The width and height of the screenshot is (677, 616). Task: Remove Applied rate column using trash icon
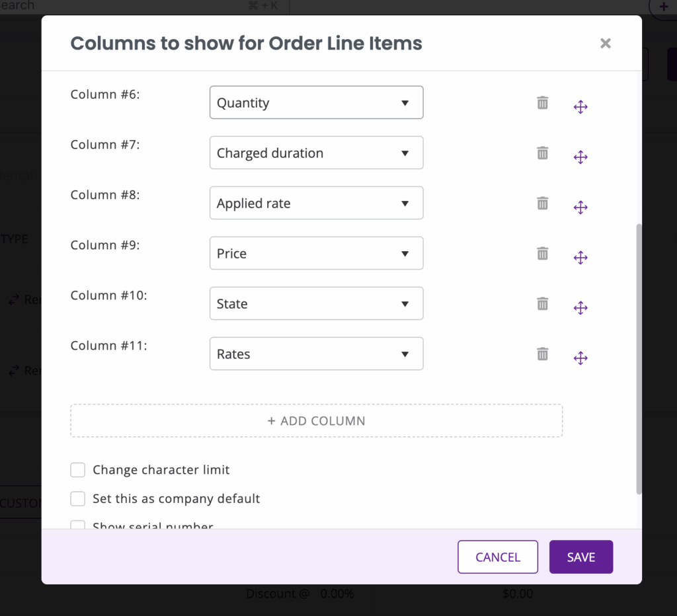(x=542, y=204)
